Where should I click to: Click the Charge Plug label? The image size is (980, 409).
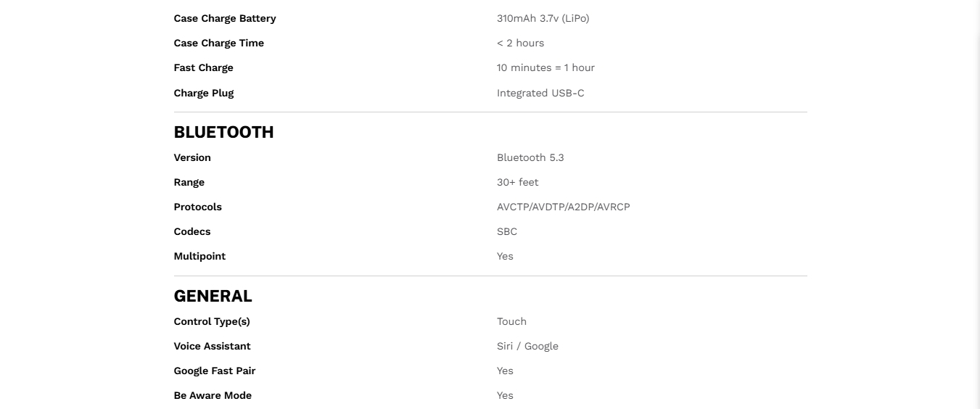pyautogui.click(x=203, y=93)
